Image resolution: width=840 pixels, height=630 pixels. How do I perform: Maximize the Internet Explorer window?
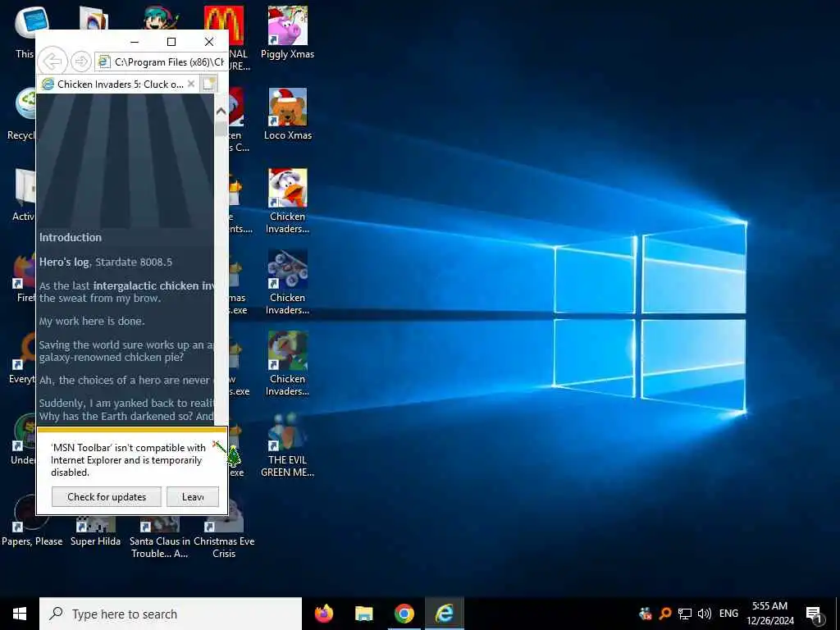click(171, 42)
